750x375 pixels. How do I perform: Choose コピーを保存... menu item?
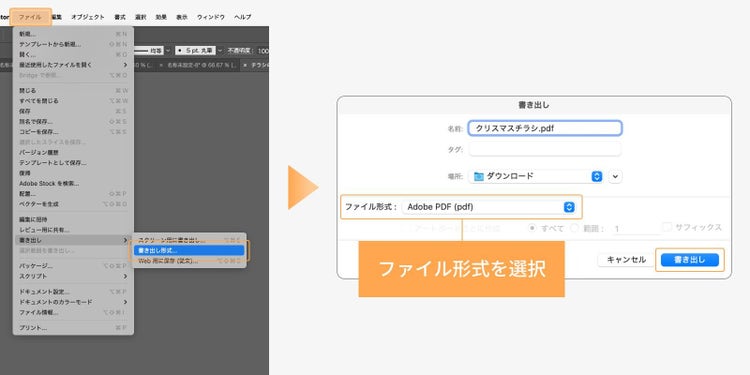[73, 132]
